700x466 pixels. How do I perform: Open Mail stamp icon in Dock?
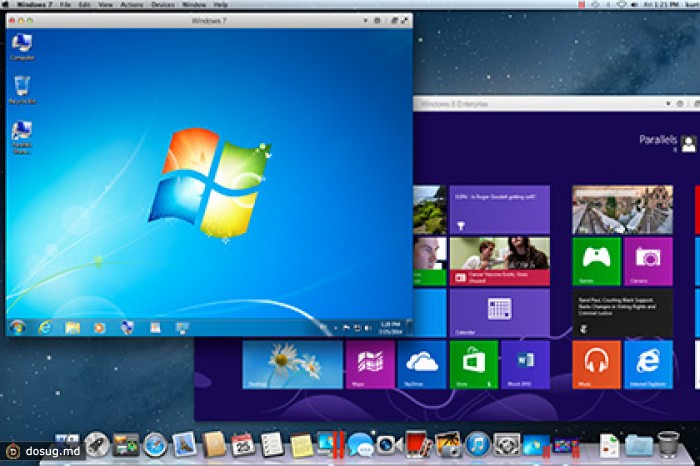[x=184, y=444]
